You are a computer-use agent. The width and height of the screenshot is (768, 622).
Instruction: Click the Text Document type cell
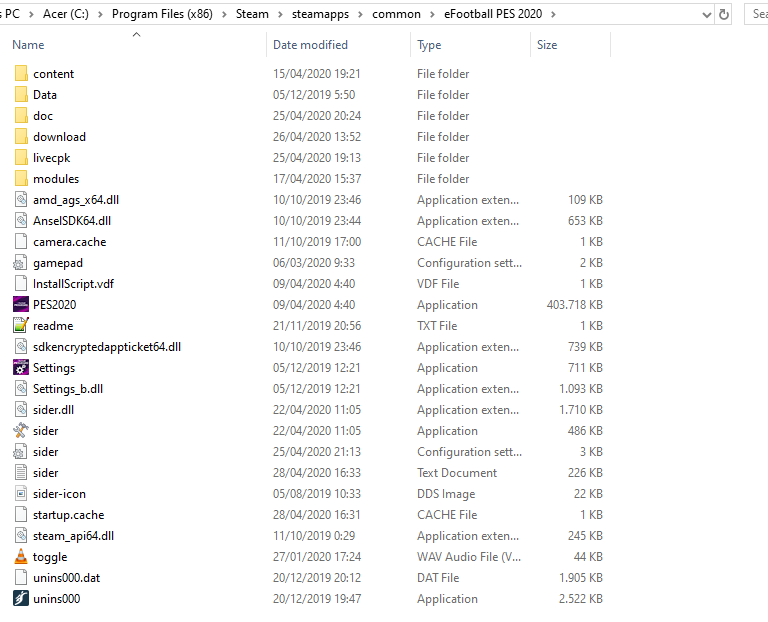click(x=457, y=473)
